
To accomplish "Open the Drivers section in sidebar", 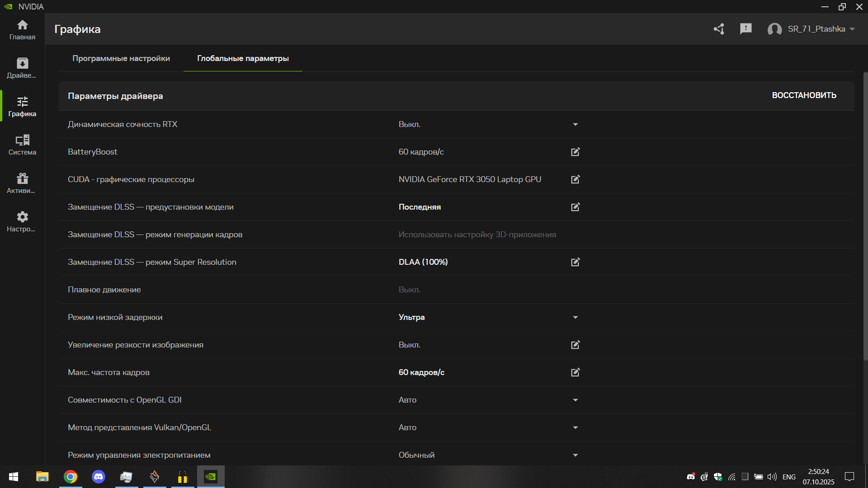I will 22,68.
